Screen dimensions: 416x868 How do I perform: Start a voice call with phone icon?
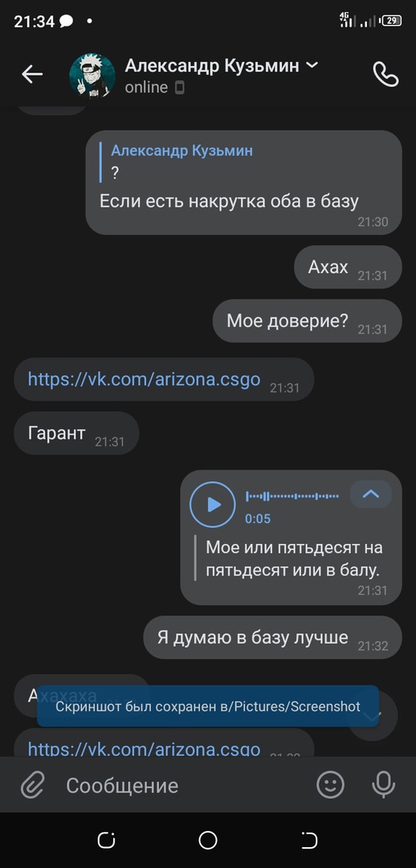[385, 74]
